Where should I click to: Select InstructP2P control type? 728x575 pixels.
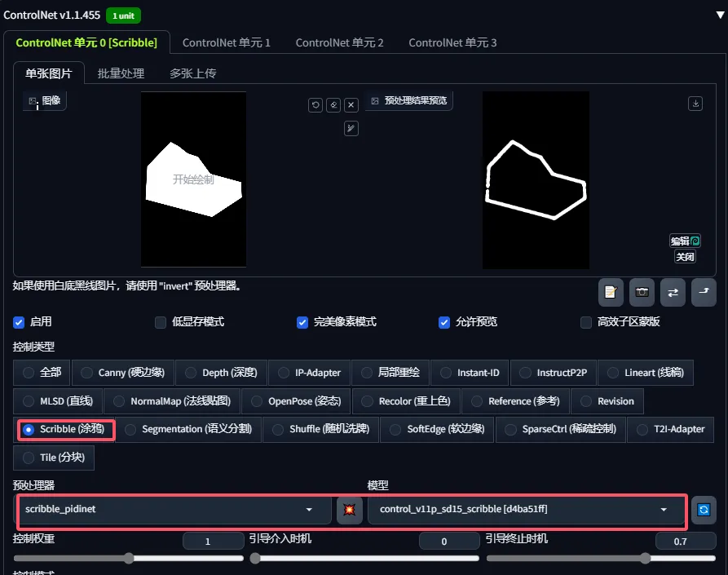pos(554,373)
